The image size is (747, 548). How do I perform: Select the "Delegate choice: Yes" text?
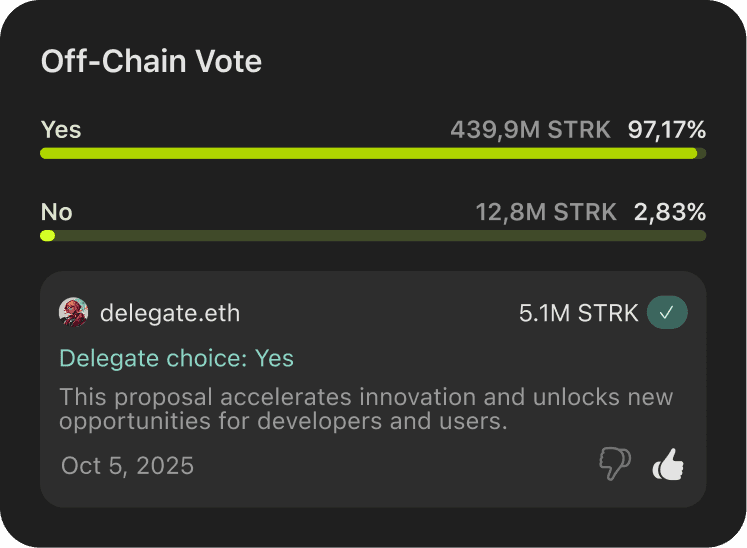pyautogui.click(x=176, y=358)
